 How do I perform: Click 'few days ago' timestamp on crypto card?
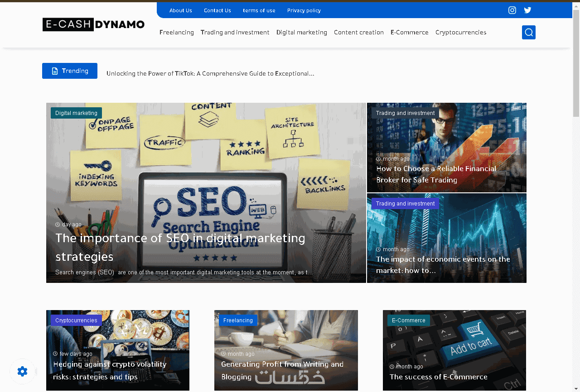76,354
